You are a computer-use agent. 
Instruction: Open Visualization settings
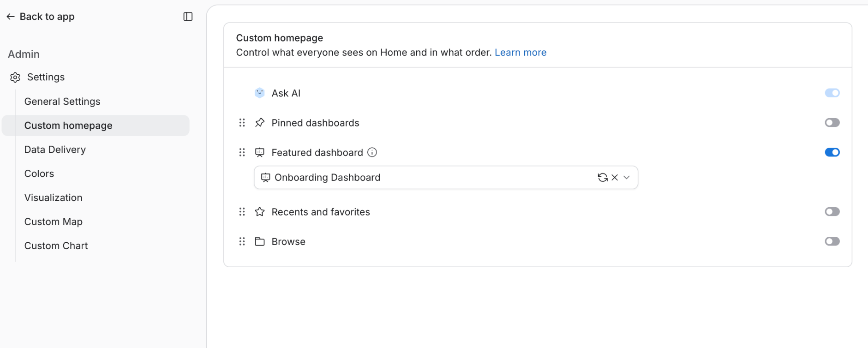pyautogui.click(x=53, y=198)
